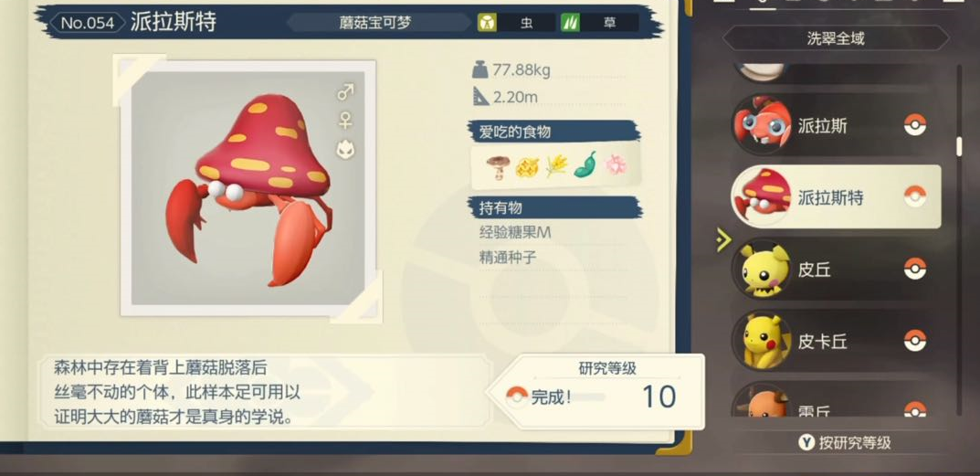This screenshot has height=476, width=980.
Task: Click the alpha form icon below gender symbols
Action: pos(345,148)
